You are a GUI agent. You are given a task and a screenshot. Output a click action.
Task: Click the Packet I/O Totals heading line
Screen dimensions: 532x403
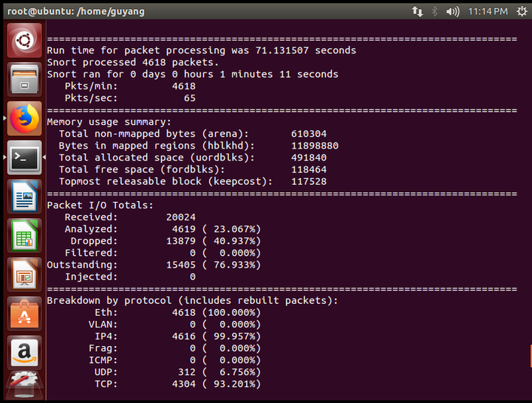tap(100, 206)
